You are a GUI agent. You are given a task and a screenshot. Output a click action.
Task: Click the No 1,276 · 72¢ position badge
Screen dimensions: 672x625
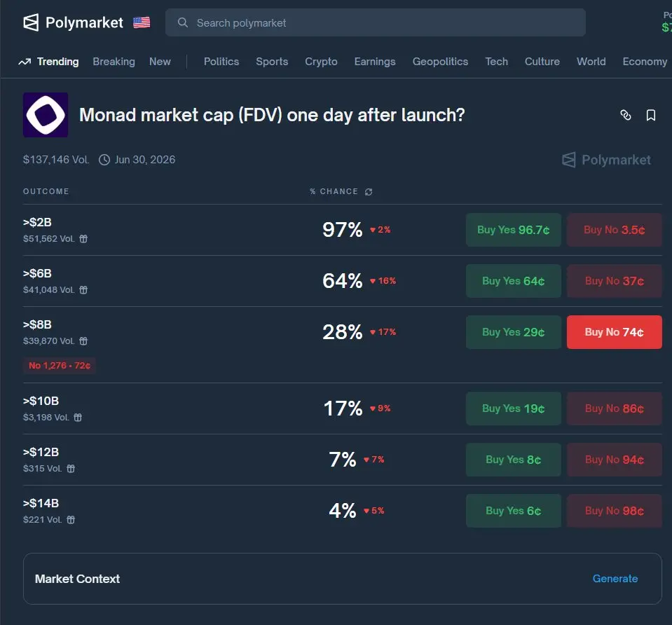59,366
